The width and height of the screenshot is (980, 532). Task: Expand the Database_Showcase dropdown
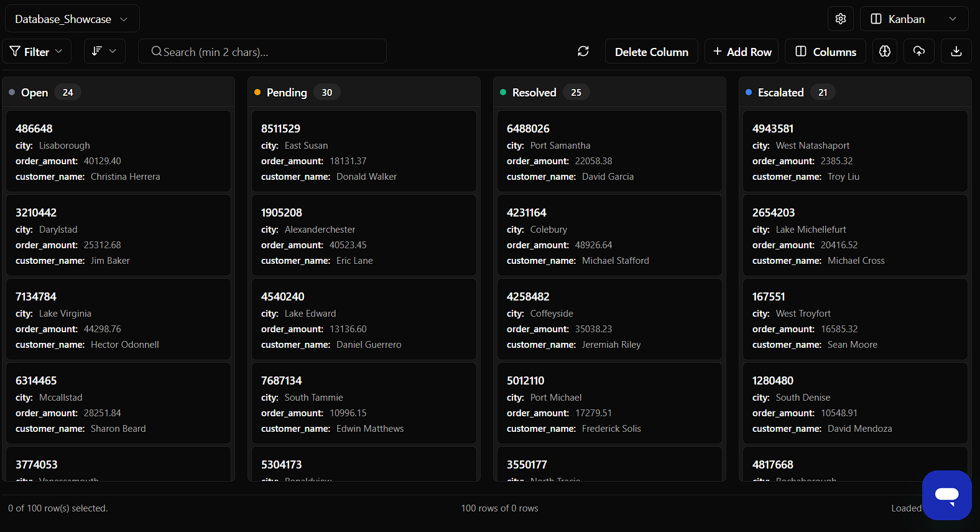click(72, 19)
